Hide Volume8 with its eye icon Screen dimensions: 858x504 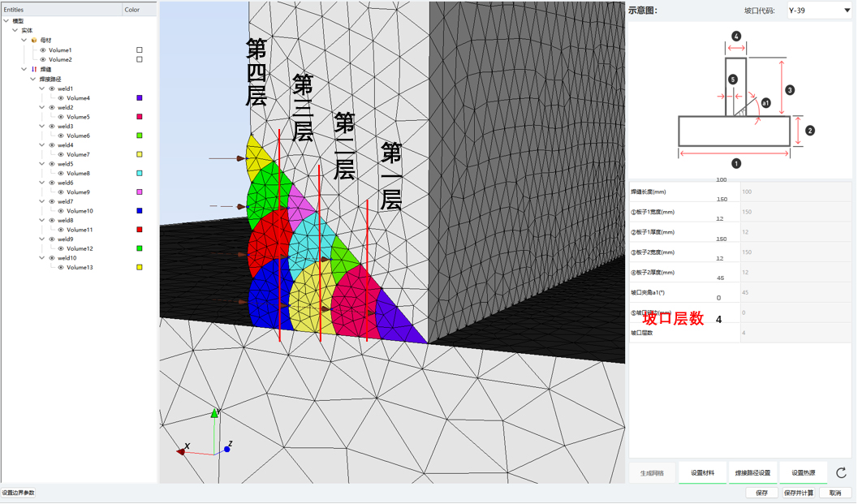coord(61,173)
